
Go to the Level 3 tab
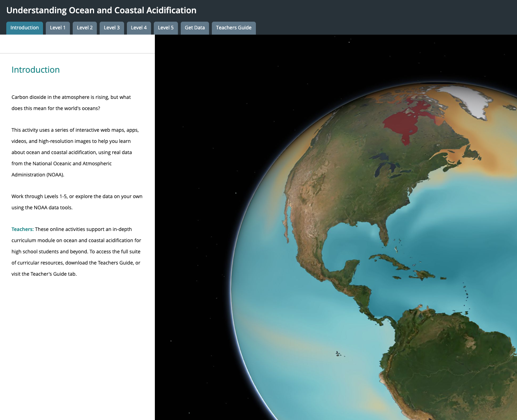click(112, 28)
